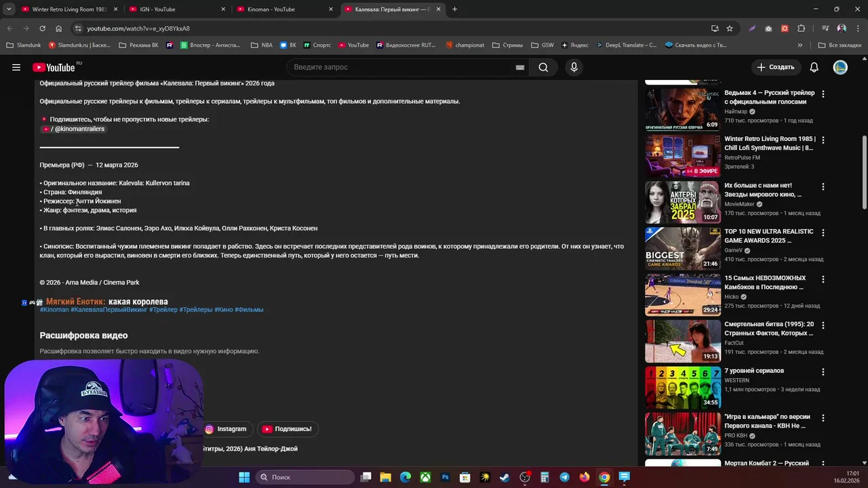Open options for Смертельная битва (1995) video
This screenshot has width=868, height=488.
coord(823,325)
